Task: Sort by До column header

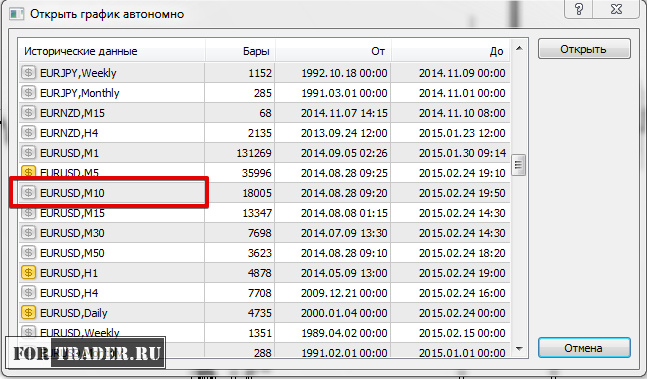Action: point(451,51)
